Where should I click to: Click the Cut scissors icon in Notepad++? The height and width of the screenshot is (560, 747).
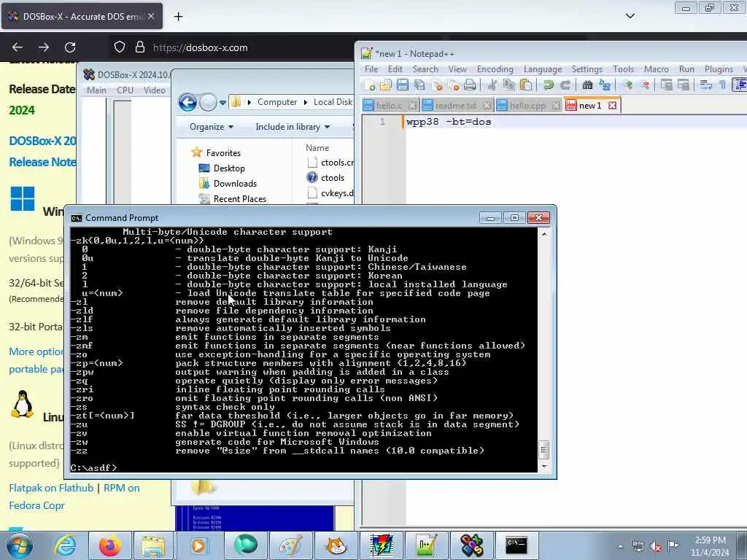pos(492,85)
